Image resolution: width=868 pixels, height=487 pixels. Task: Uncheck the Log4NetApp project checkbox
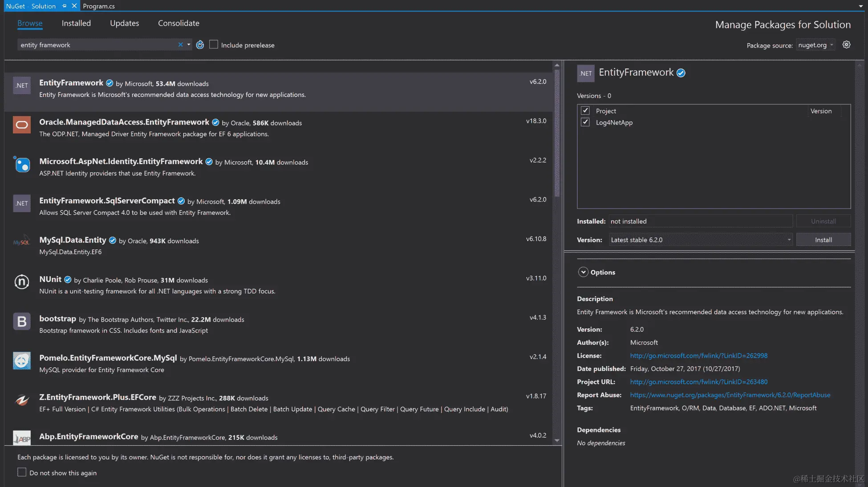click(x=585, y=122)
